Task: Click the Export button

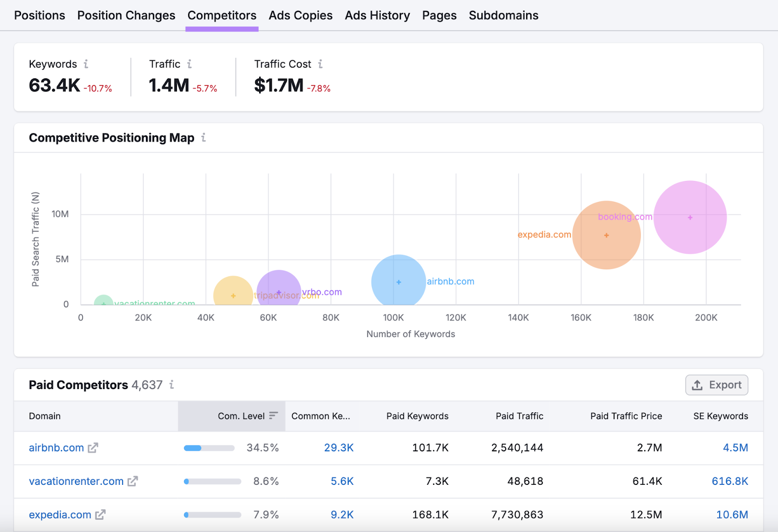Action: pos(716,385)
